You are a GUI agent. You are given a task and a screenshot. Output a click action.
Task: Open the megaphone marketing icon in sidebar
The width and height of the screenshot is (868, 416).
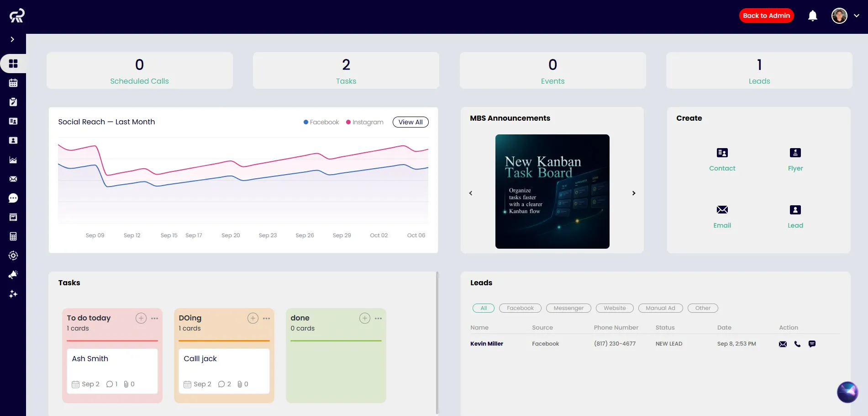[x=13, y=275]
